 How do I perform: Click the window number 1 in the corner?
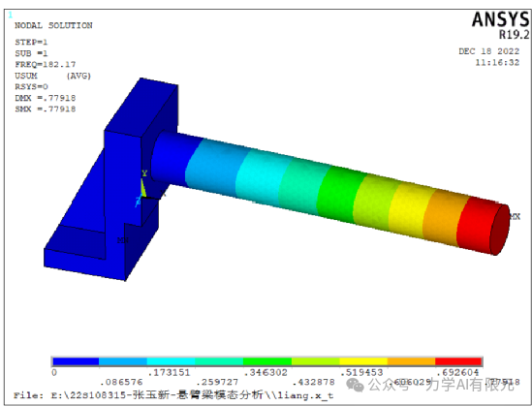pos(11,15)
